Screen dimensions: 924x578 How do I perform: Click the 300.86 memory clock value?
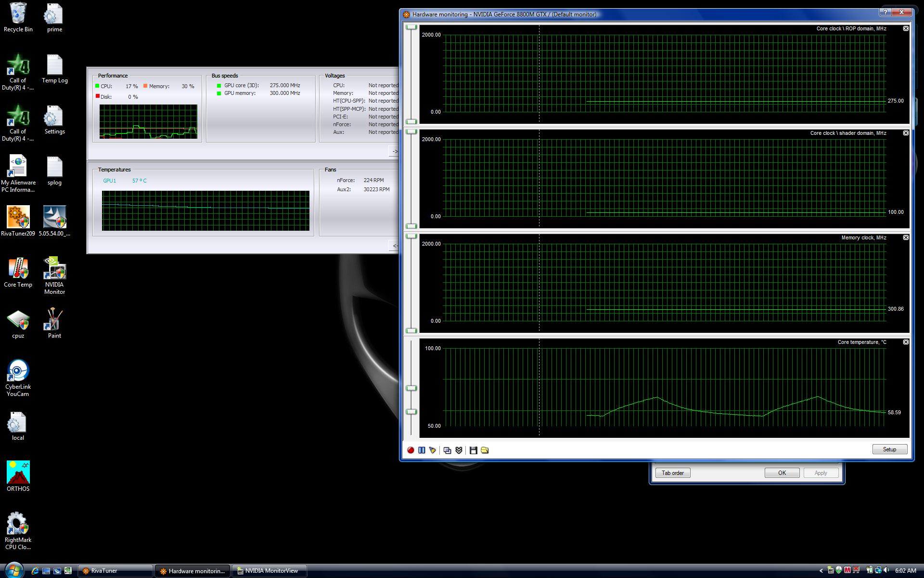click(896, 309)
